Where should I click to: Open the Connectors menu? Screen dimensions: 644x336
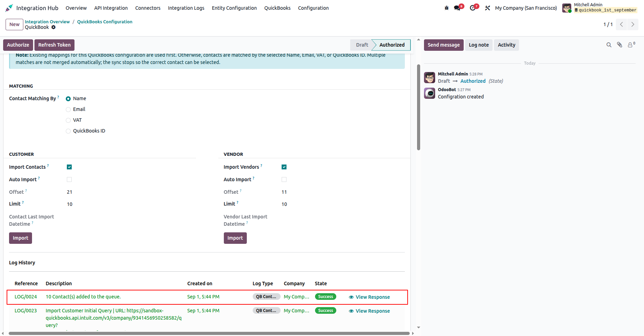coord(148,8)
